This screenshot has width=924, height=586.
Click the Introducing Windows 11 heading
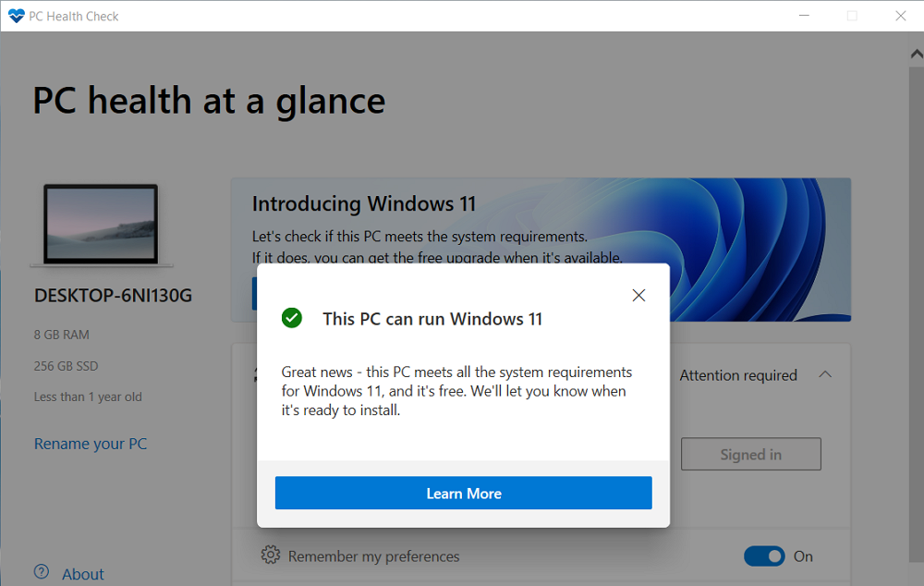[x=363, y=204]
